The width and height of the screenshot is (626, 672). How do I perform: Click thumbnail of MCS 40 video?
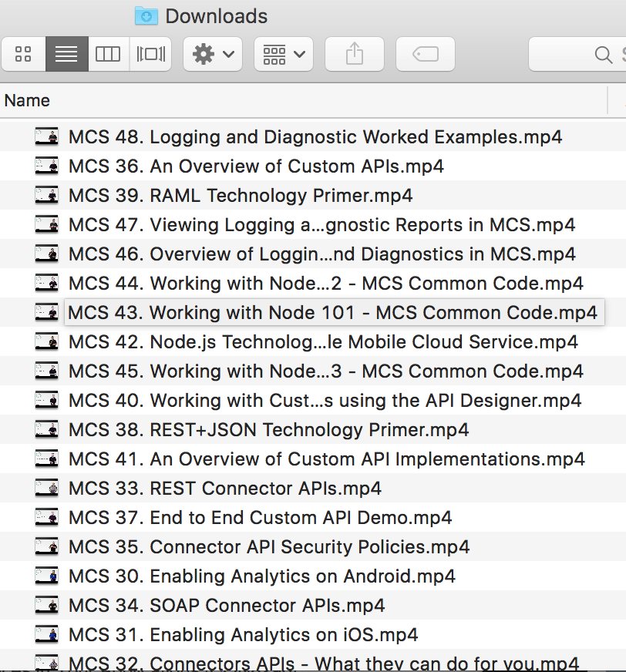(46, 400)
